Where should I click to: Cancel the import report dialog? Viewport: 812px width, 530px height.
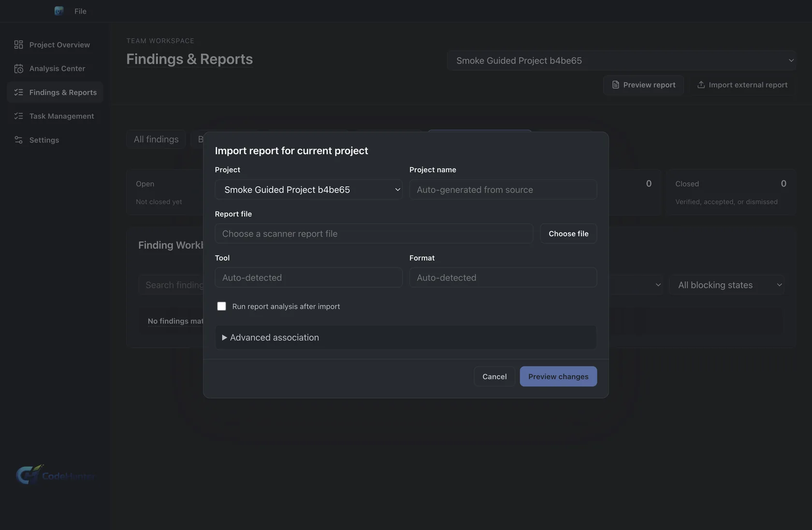[x=494, y=376]
